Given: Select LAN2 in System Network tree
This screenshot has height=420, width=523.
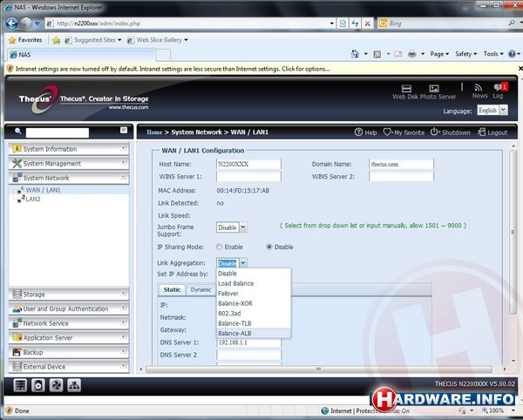Looking at the screenshot, I should point(33,199).
